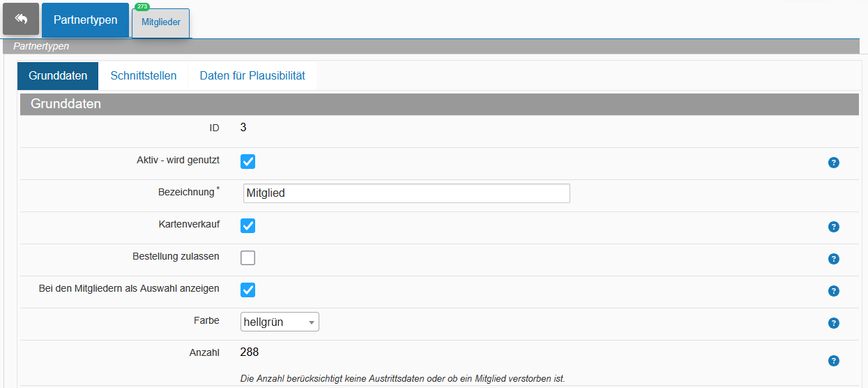This screenshot has width=868, height=388.
Task: Open help icon next to Anzahl
Action: [833, 361]
